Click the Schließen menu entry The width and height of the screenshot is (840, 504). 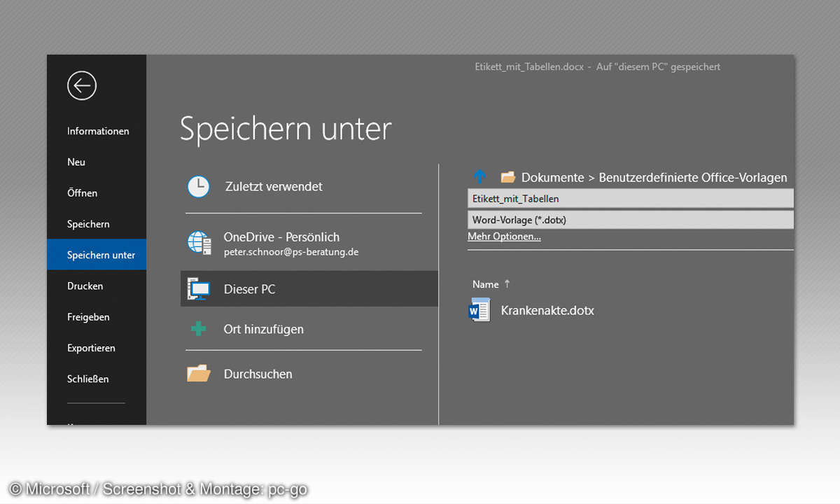click(x=87, y=379)
